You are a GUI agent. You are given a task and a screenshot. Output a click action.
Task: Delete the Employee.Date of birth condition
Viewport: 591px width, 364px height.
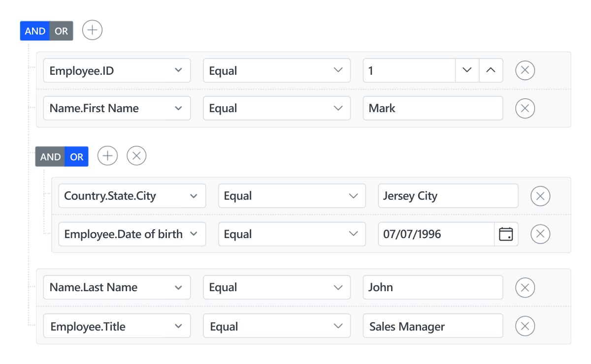pos(540,234)
